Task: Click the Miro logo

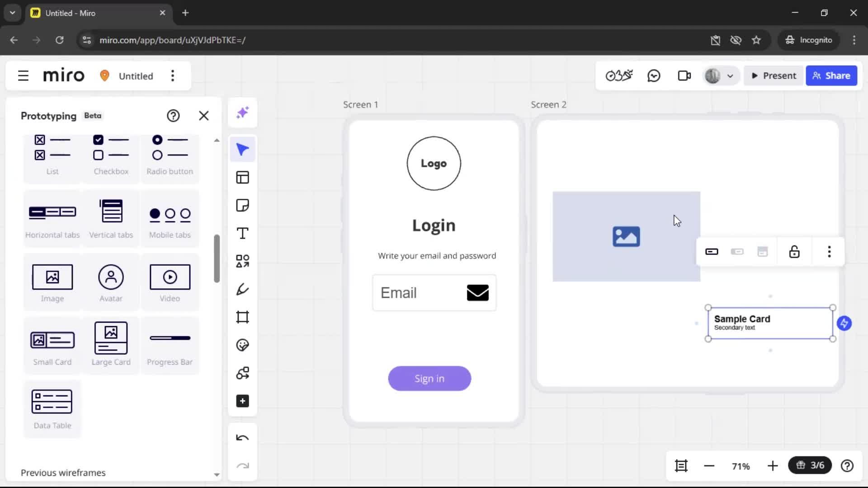Action: pyautogui.click(x=64, y=75)
